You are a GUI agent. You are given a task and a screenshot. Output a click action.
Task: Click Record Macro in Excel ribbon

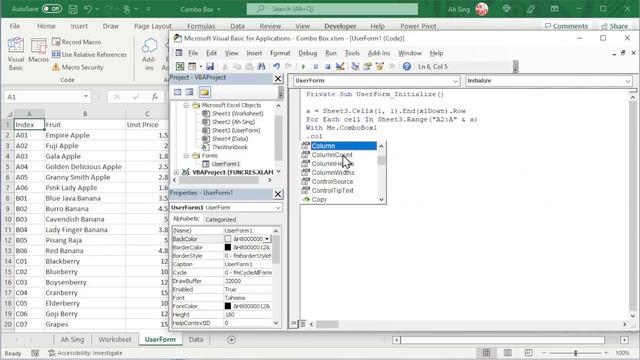click(76, 42)
